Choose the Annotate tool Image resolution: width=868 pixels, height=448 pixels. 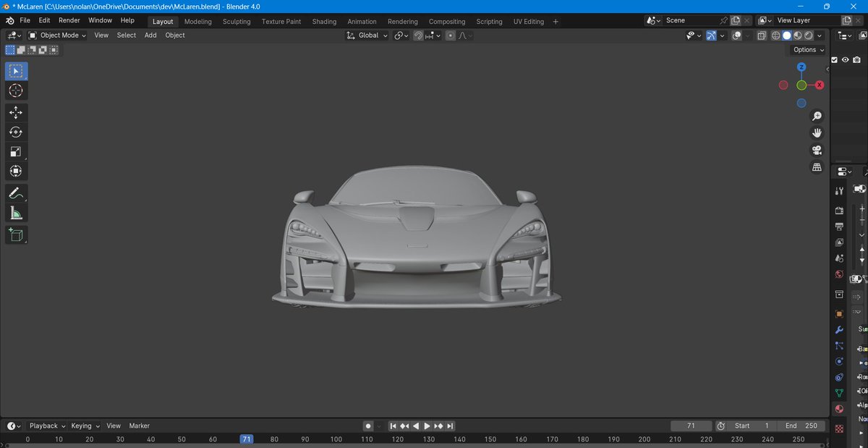coord(16,193)
